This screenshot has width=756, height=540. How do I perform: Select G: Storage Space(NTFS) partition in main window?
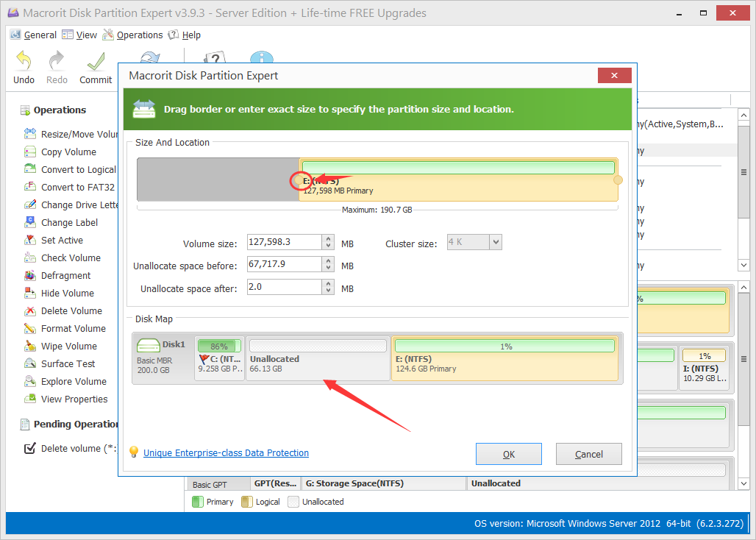(384, 483)
